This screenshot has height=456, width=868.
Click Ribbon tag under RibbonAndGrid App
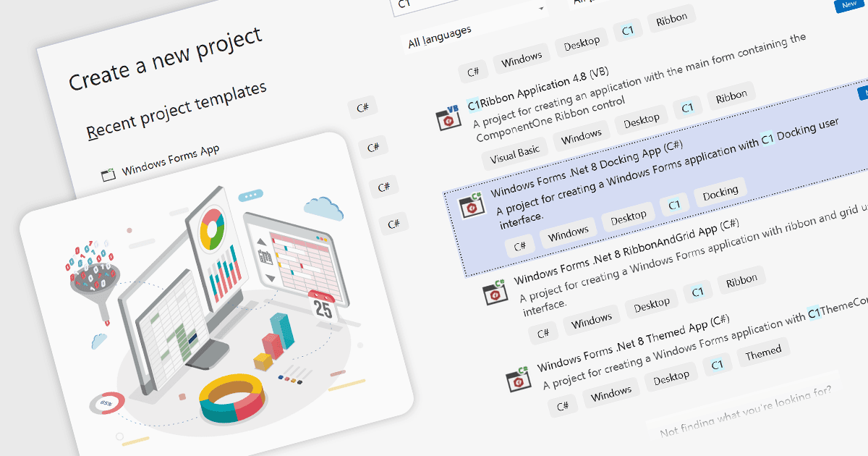pyautogui.click(x=741, y=280)
